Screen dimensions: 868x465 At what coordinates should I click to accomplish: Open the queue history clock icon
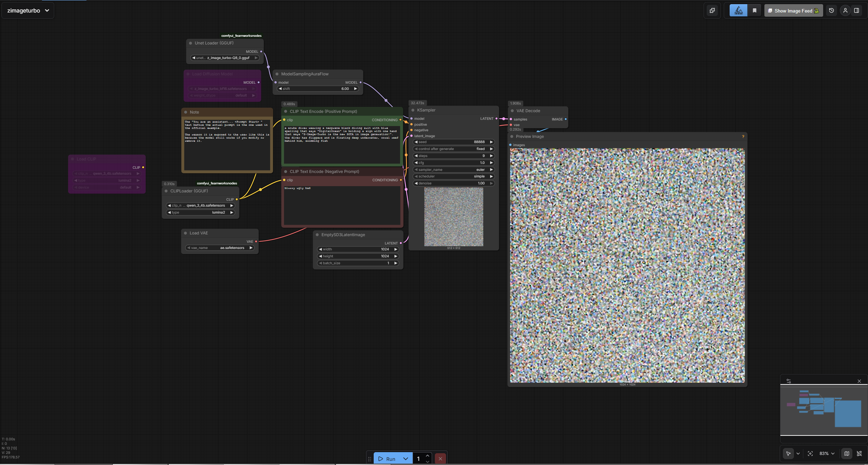click(832, 11)
